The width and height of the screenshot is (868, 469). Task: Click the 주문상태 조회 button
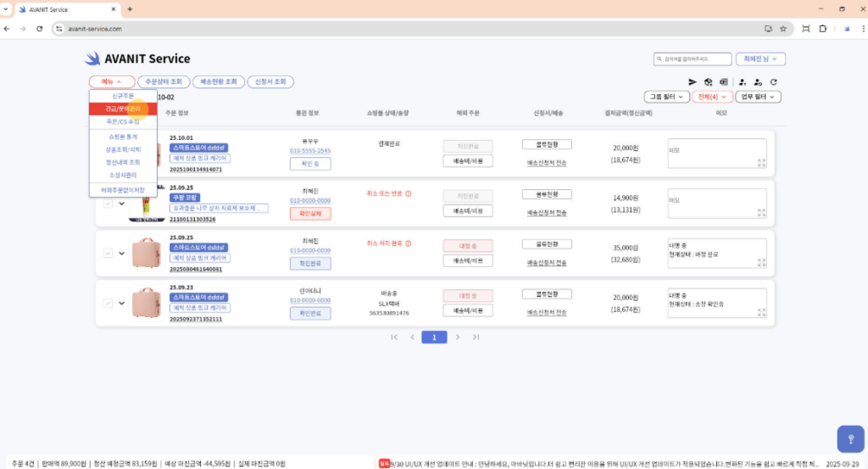click(x=163, y=82)
